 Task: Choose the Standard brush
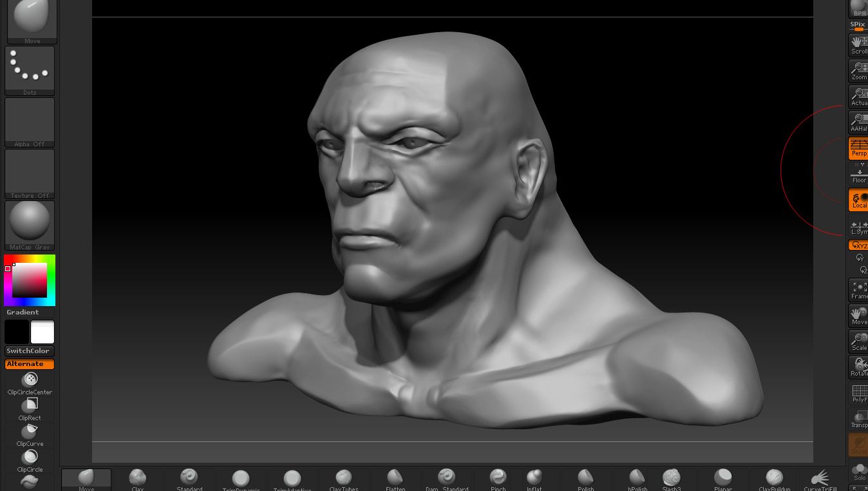click(x=189, y=480)
